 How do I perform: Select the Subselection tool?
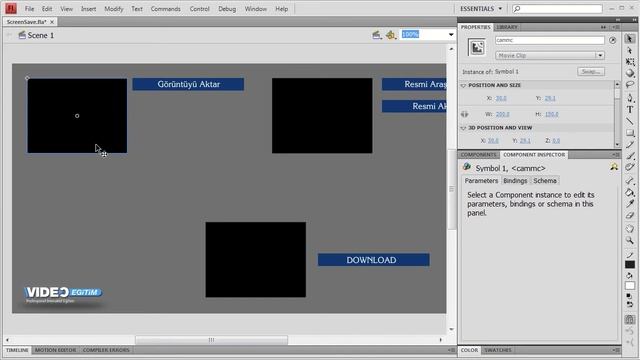click(630, 51)
